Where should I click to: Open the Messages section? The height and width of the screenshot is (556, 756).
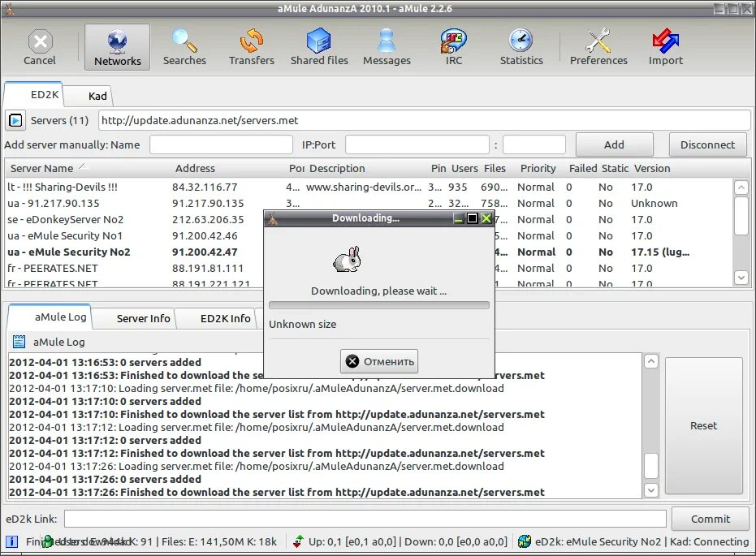[x=387, y=47]
